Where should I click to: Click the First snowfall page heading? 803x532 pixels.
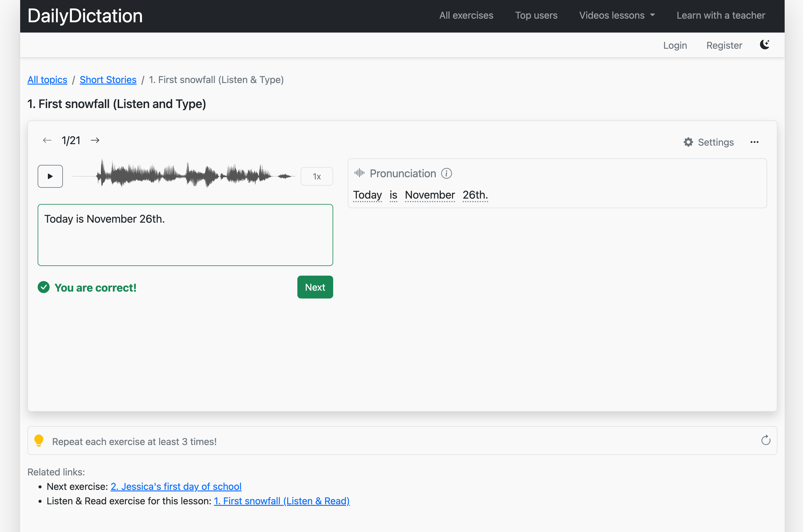(116, 104)
